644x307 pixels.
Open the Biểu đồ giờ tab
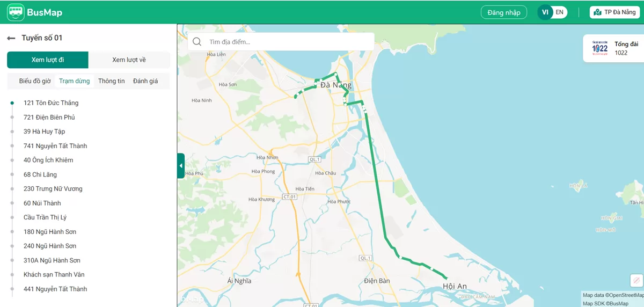(35, 81)
